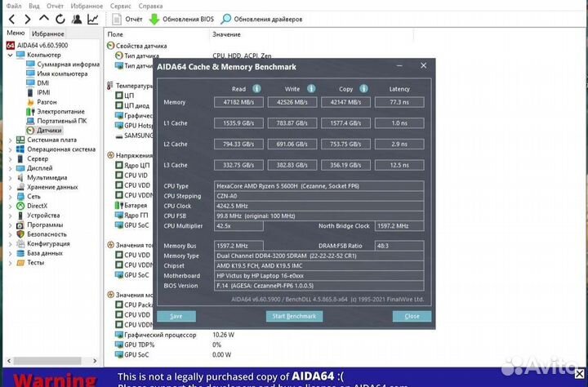Go forward with the right arrow toolbar icon
Viewport: 588px width, 387px height.
pyautogui.click(x=28, y=19)
